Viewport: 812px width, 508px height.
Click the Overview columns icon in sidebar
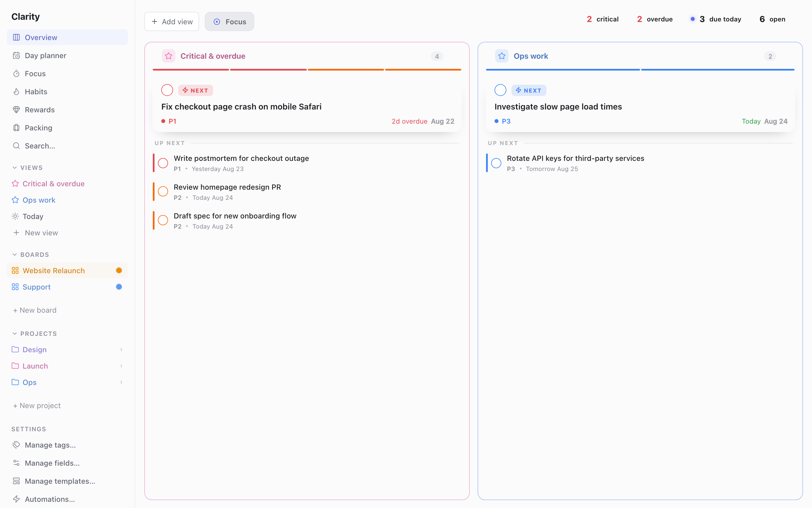click(x=16, y=37)
